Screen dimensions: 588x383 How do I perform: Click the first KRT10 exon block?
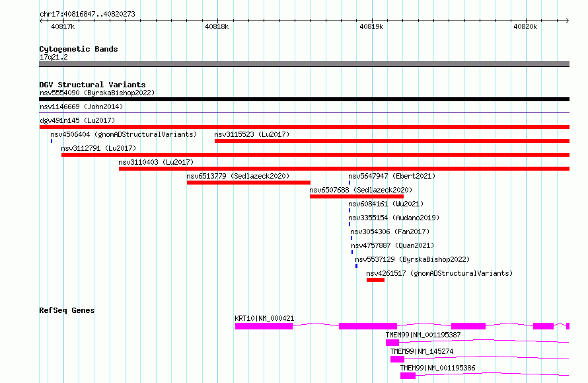(x=264, y=326)
